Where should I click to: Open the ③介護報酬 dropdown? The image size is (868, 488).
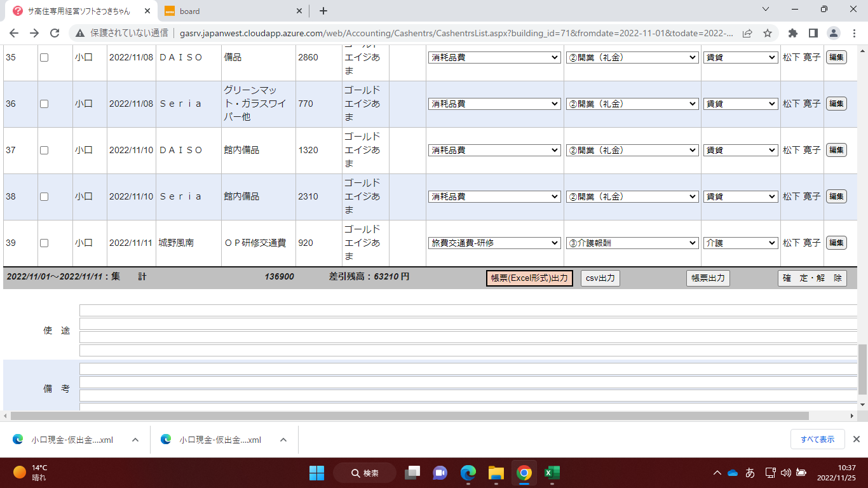coord(632,243)
